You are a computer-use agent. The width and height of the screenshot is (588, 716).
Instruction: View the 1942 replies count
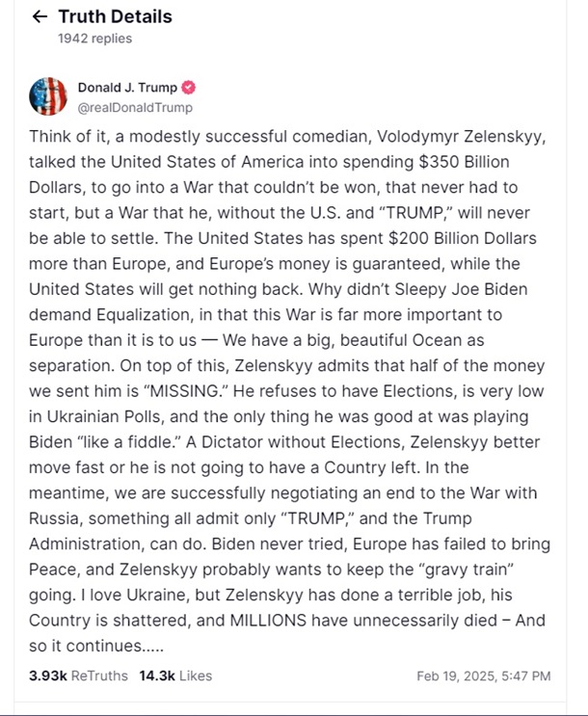(x=94, y=39)
